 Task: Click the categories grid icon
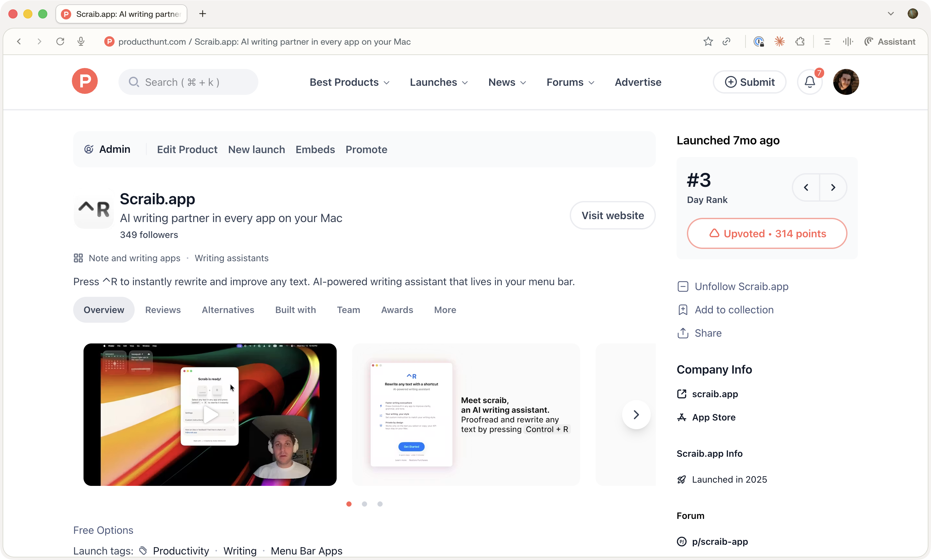(78, 258)
